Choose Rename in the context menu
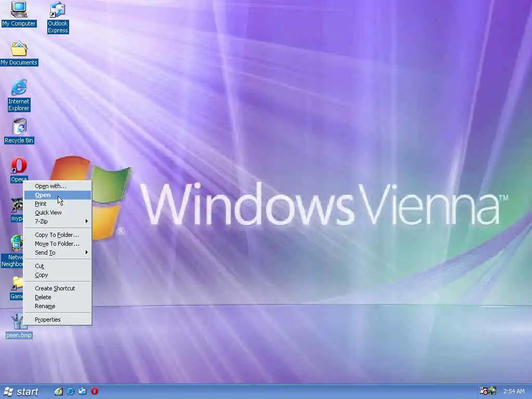532x399 pixels. [58, 306]
